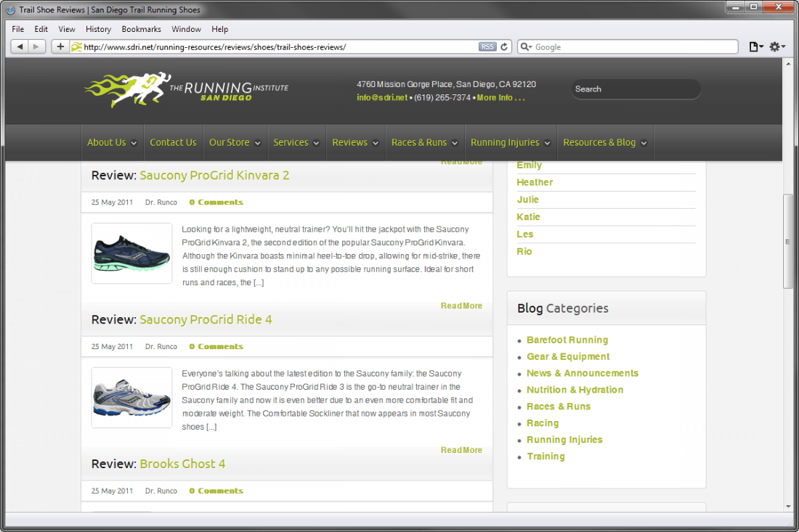Go forward with the browser forward arrow
This screenshot has width=799, height=532.
tap(36, 47)
